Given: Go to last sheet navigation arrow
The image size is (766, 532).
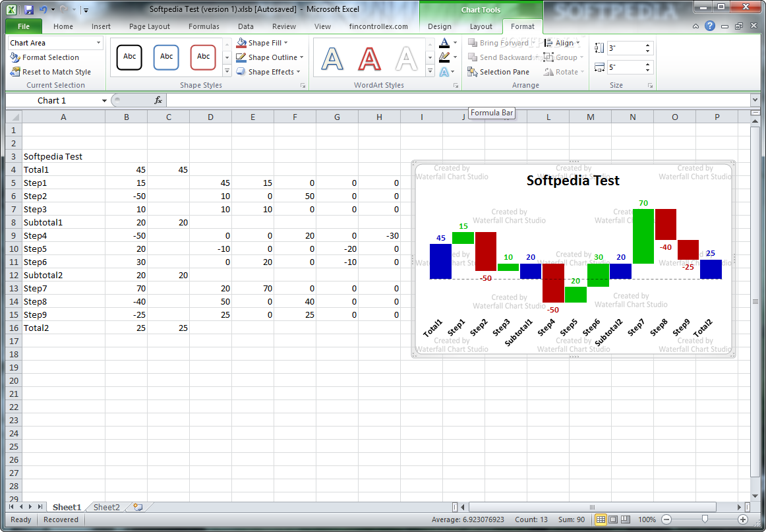Looking at the screenshot, I should click(x=40, y=507).
